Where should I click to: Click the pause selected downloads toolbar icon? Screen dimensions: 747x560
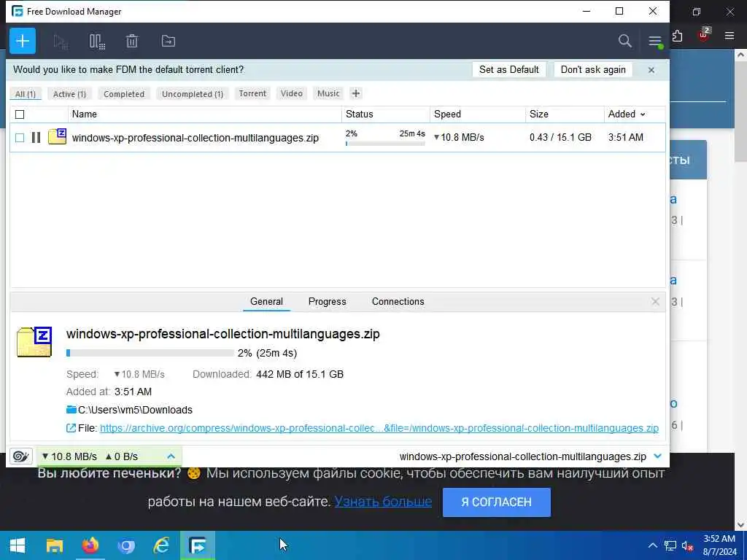coord(97,42)
